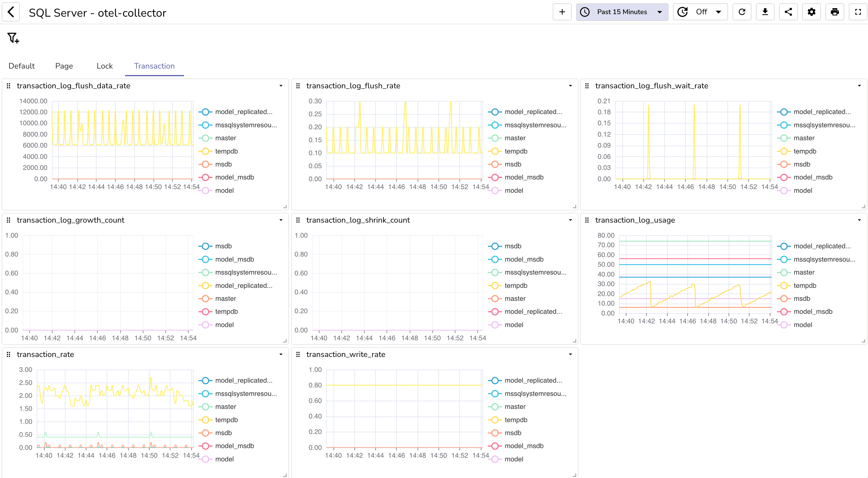Screen dimensions: 868x478
Task: Click the back arrow icon
Action: pyautogui.click(x=11, y=12)
